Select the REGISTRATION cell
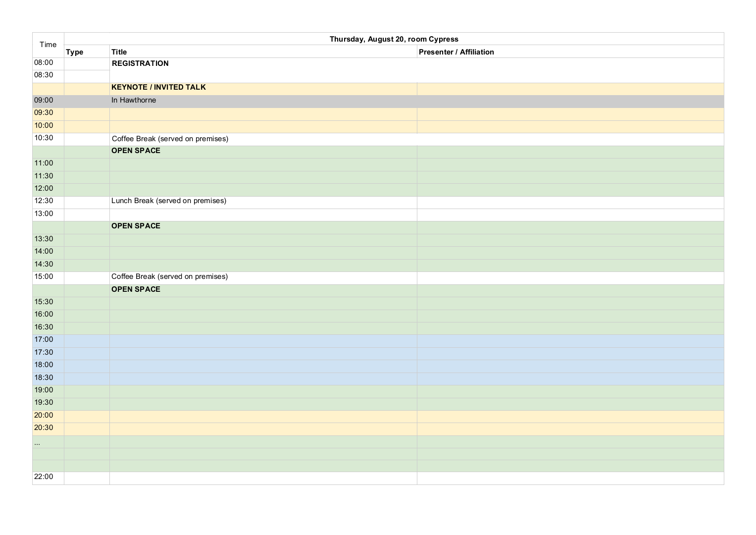This screenshot has height=535, width=756. pyautogui.click(x=140, y=63)
